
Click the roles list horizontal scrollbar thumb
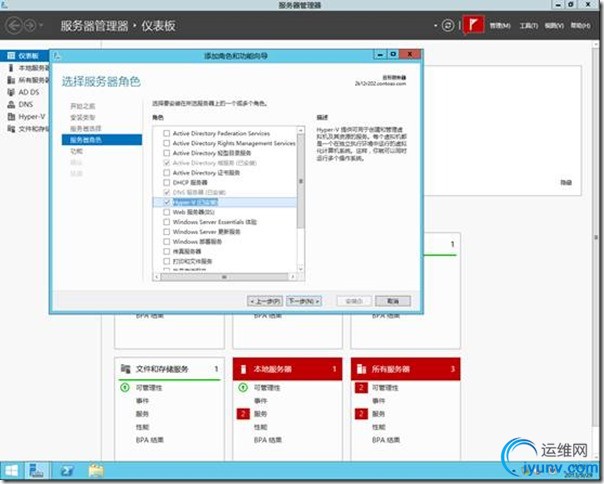pyautogui.click(x=224, y=277)
